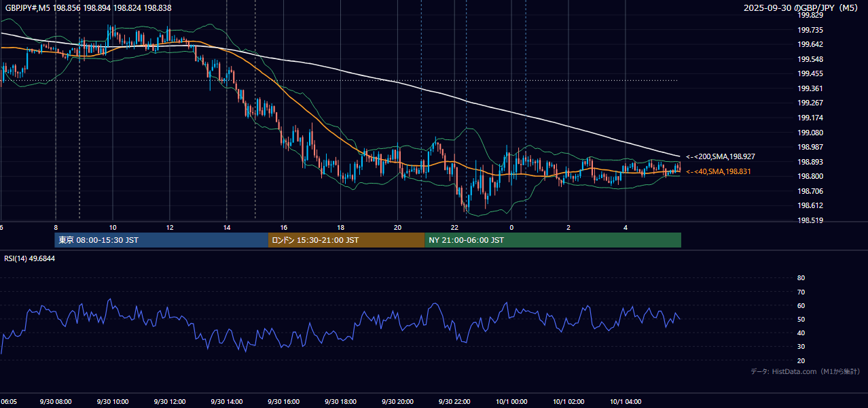Click the 10/1 00:00 bottom time label

511,401
